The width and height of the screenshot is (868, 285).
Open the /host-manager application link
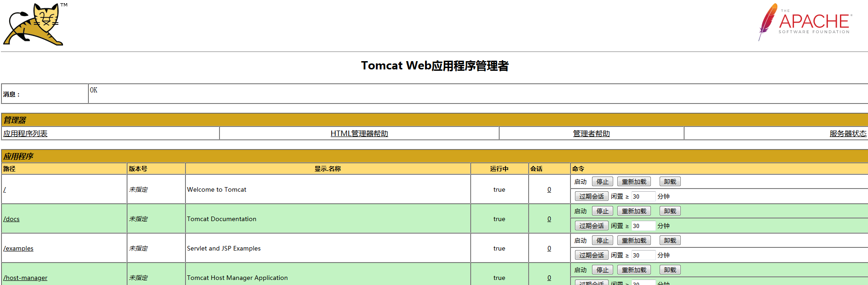point(25,278)
